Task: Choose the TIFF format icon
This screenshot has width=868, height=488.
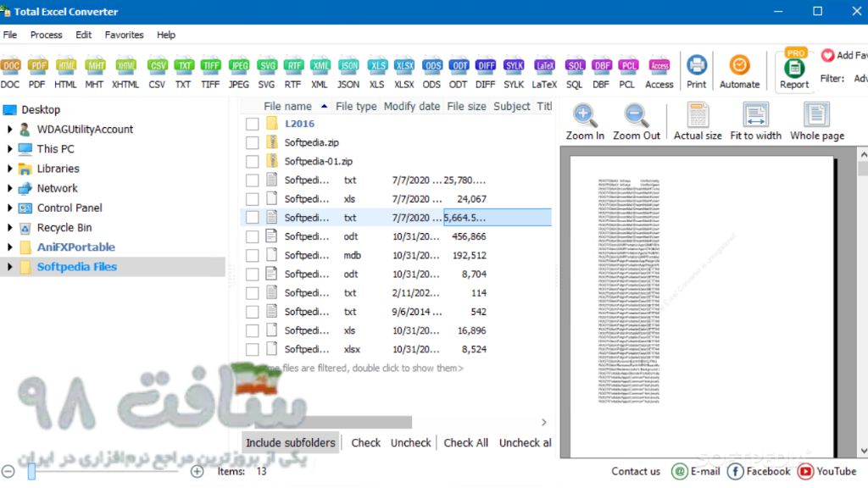Action: pyautogui.click(x=210, y=73)
